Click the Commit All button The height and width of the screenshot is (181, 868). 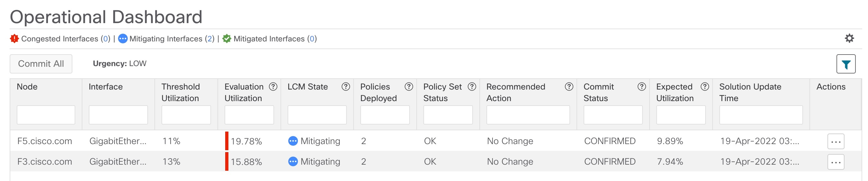pyautogui.click(x=41, y=64)
